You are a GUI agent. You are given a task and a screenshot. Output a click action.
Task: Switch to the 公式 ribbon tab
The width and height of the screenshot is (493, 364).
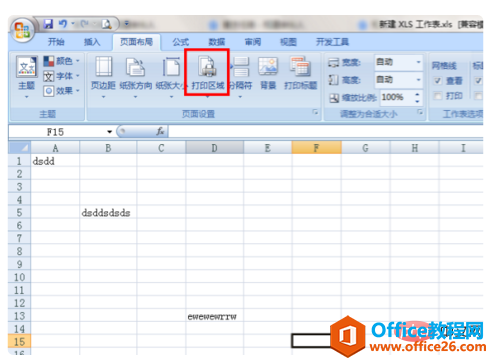(181, 42)
